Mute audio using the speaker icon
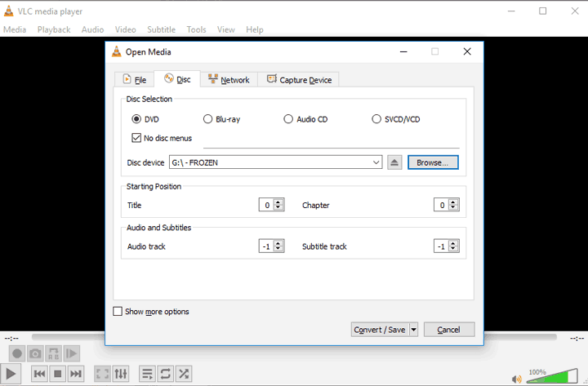588x386 pixels. click(x=517, y=379)
